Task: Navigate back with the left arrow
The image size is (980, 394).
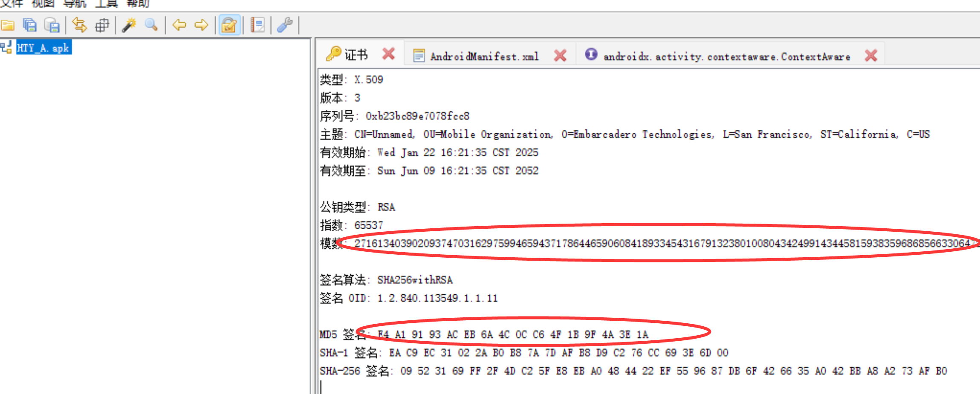Action: tap(179, 25)
